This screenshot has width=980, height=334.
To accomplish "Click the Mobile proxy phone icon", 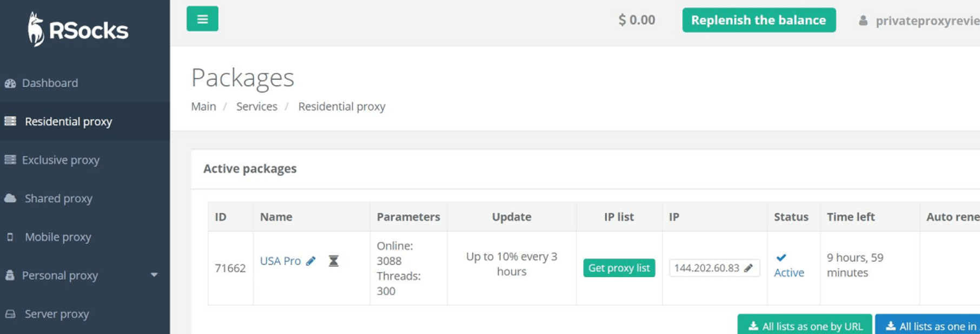I will pos(10,237).
